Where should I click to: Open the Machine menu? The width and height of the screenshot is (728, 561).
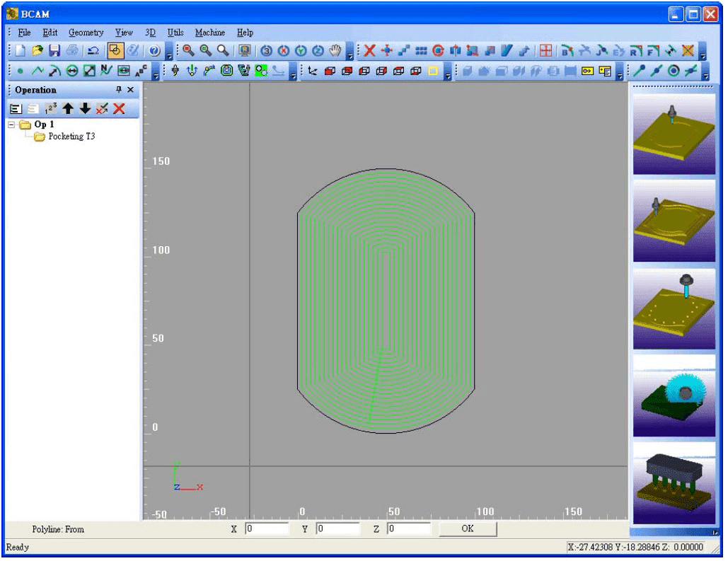point(211,32)
